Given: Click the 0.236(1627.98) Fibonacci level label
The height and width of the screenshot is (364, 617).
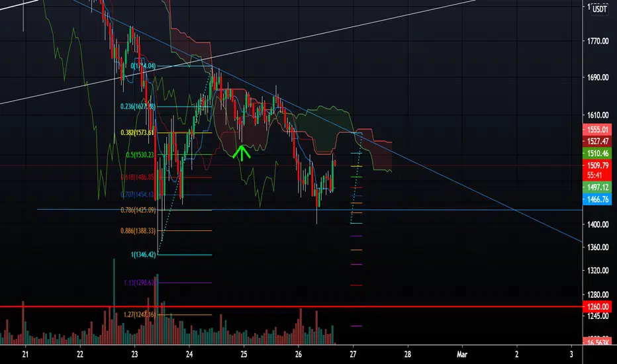Looking at the screenshot, I should coord(138,107).
